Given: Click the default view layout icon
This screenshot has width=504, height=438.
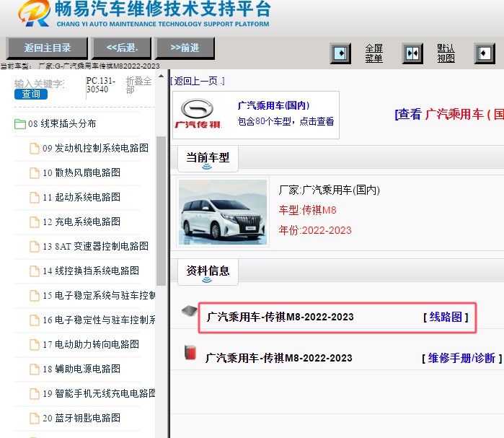Looking at the screenshot, I should tap(412, 53).
